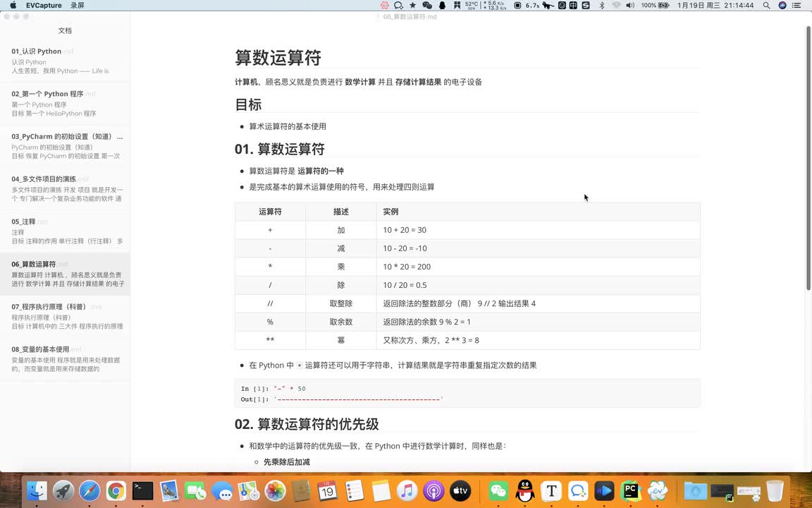Image resolution: width=812 pixels, height=508 pixels.
Task: Launch Launchpad from the Dock
Action: coord(63,490)
